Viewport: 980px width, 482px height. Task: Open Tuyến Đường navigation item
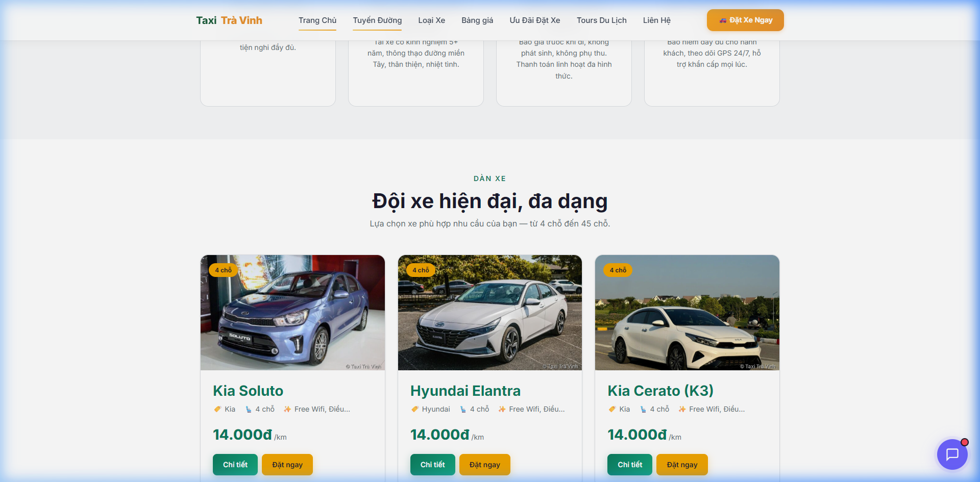coord(377,20)
